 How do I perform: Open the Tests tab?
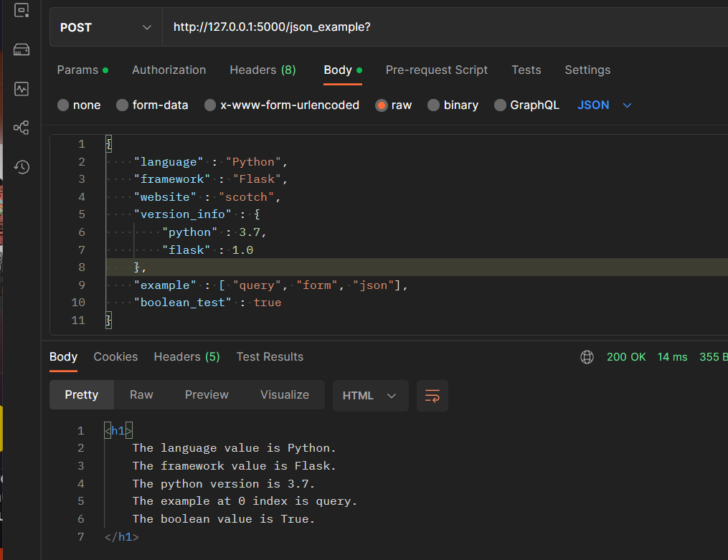pos(526,70)
